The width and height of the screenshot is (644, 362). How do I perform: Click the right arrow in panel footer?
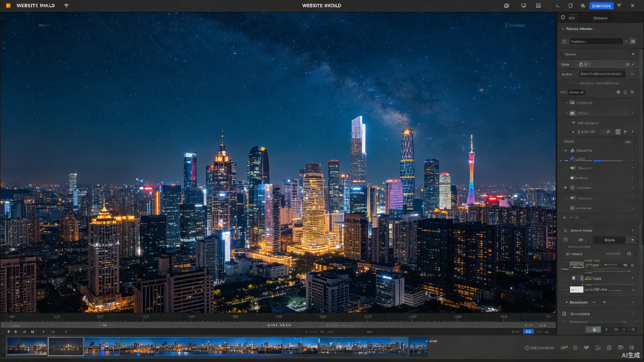coord(624,329)
